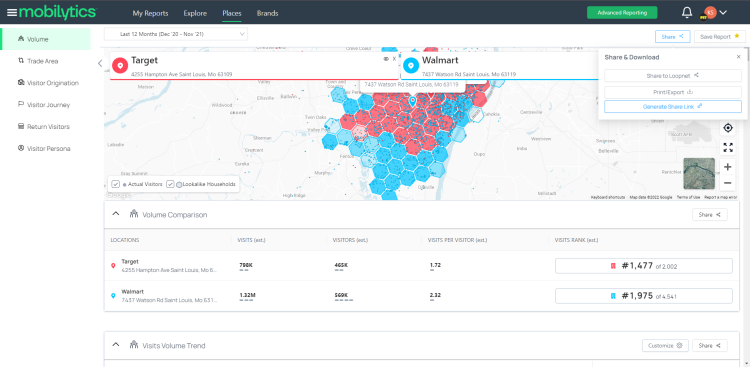The height and width of the screenshot is (367, 750).
Task: Toggle the Target card eye visibility icon
Action: coord(386,59)
